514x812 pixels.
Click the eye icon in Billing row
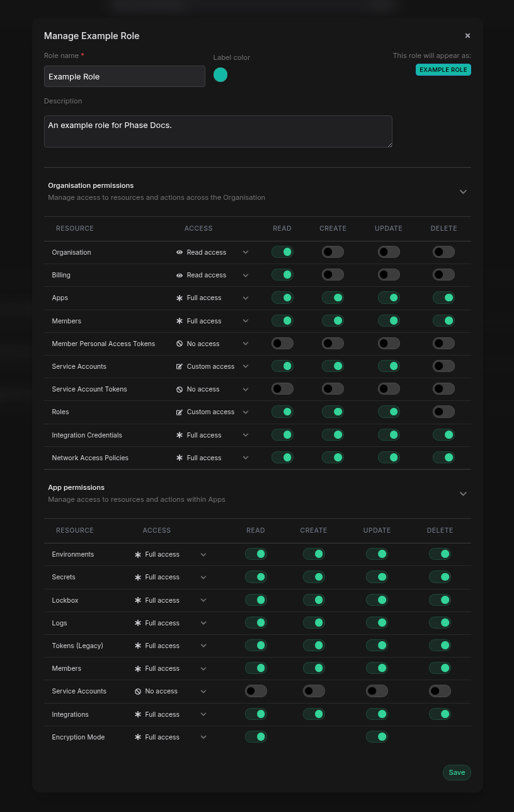click(180, 275)
